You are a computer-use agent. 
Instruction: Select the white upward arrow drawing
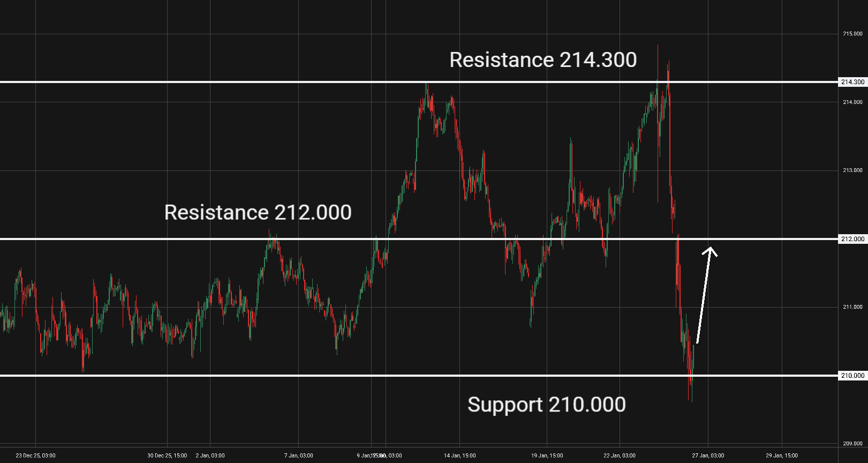tap(704, 295)
